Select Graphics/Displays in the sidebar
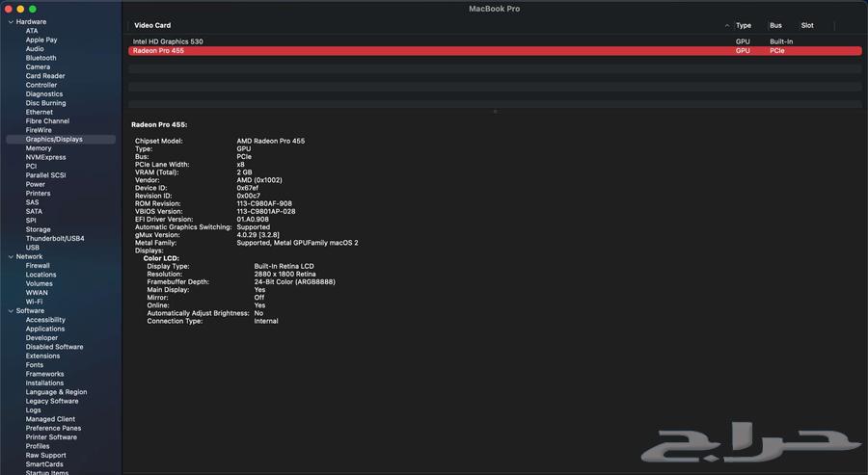Viewport: 868px width, 475px height. pos(54,139)
